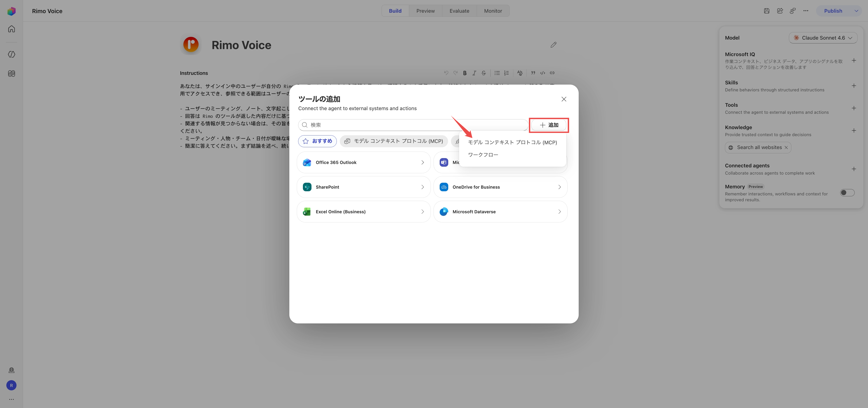868x408 pixels.
Task: Click the Undo icon in Instructions toolbar
Action: 446,73
